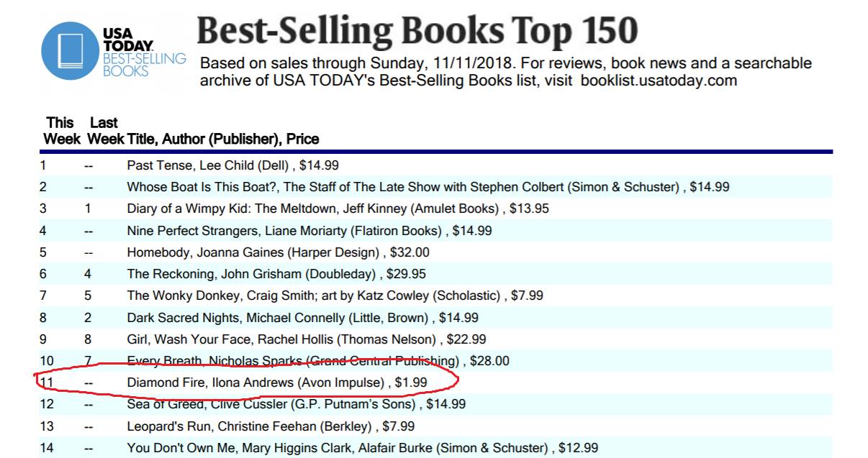Click the Girl, Wash Your Face row
Viewport: 868px width, 458px height.
pos(435,339)
